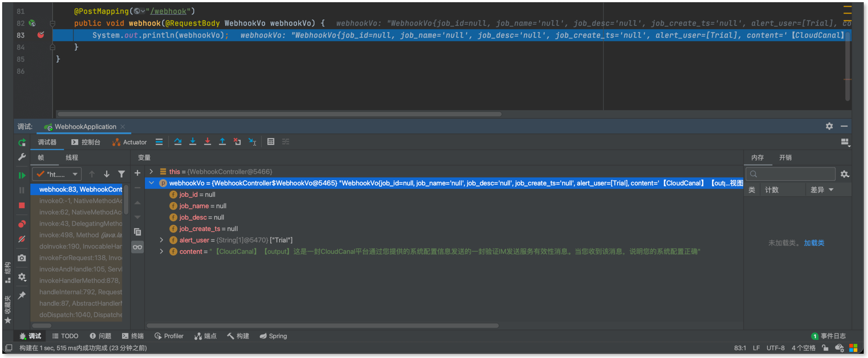Click Step Into debug icon
Viewport: 868px width, 358px height.
click(x=193, y=142)
